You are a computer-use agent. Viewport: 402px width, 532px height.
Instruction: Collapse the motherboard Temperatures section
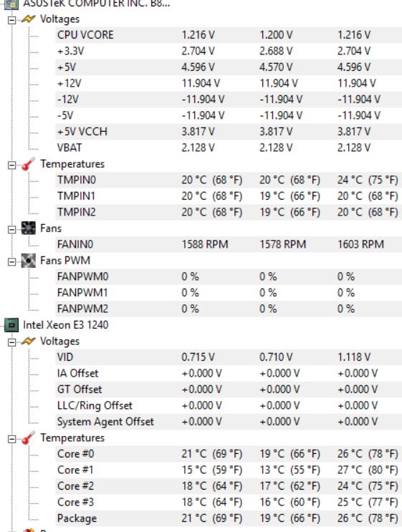[11, 165]
